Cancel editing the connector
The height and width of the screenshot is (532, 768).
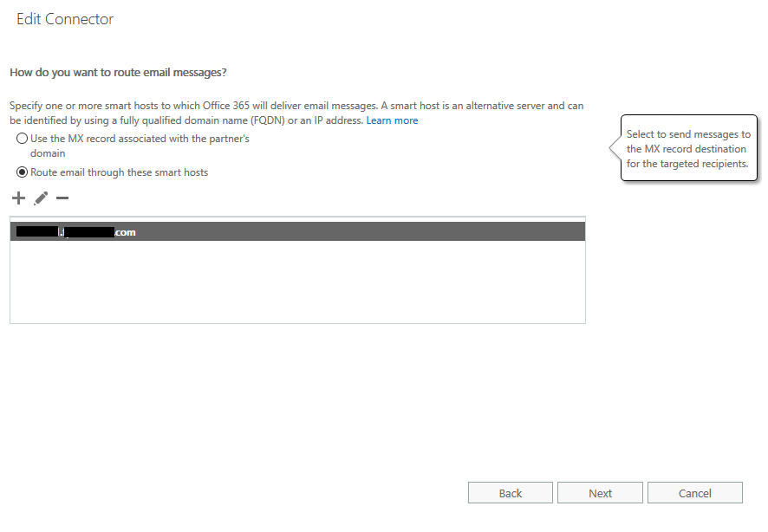(x=694, y=493)
